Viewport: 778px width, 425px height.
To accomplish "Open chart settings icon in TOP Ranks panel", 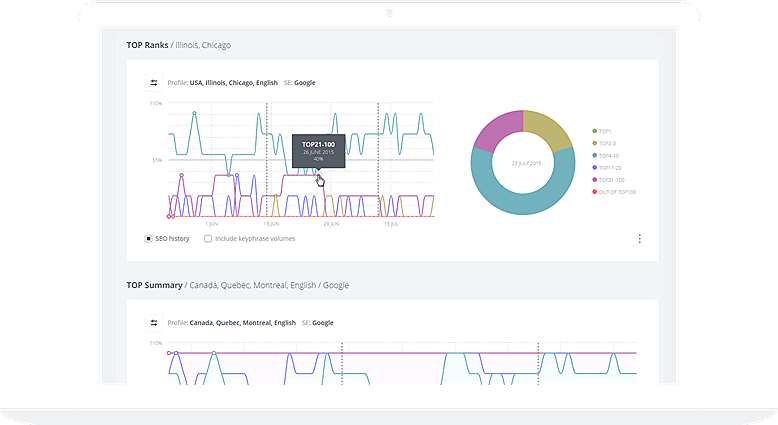I will [154, 83].
